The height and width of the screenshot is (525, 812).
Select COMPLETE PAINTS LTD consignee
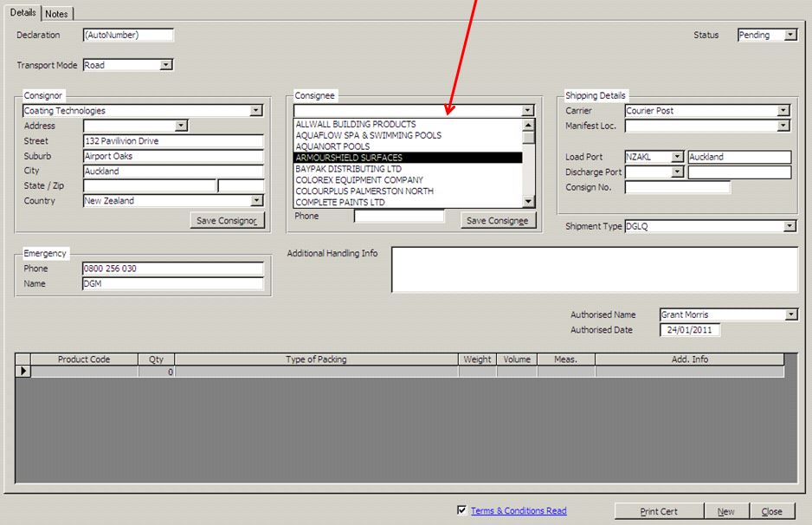point(408,202)
